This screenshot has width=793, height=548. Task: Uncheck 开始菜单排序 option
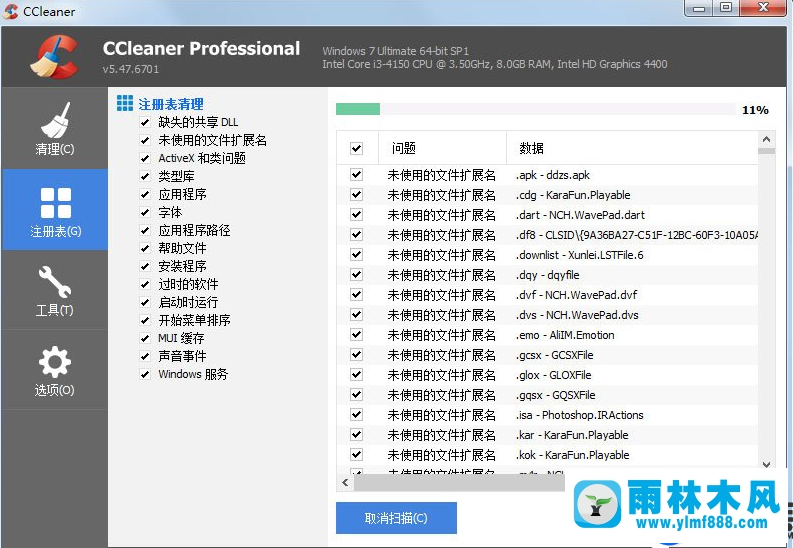tap(145, 321)
